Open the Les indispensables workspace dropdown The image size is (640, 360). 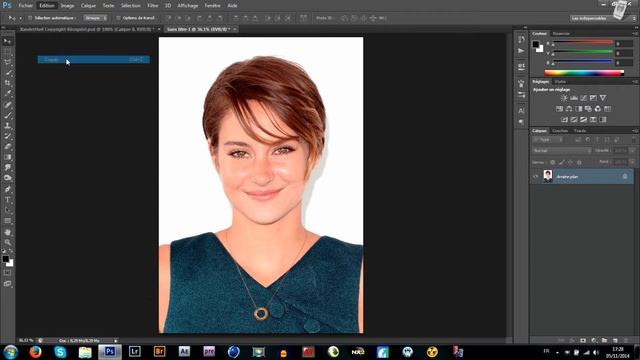click(x=603, y=18)
